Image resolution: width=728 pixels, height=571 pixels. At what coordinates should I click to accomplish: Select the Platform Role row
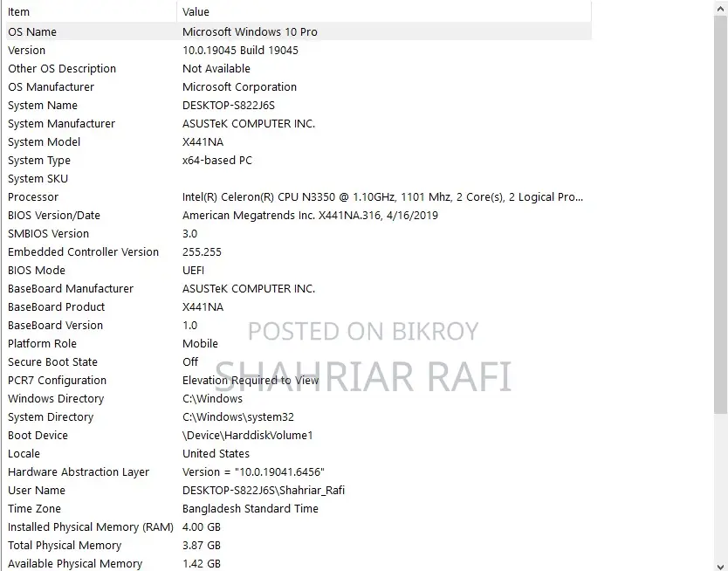click(x=298, y=343)
